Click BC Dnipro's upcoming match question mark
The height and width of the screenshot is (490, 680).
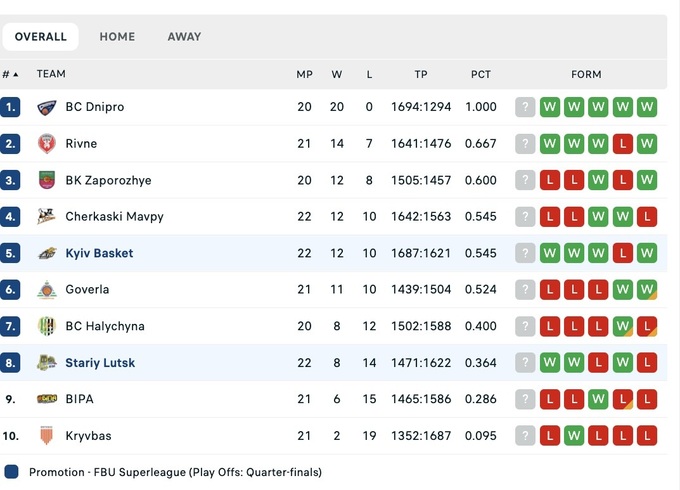pos(526,107)
